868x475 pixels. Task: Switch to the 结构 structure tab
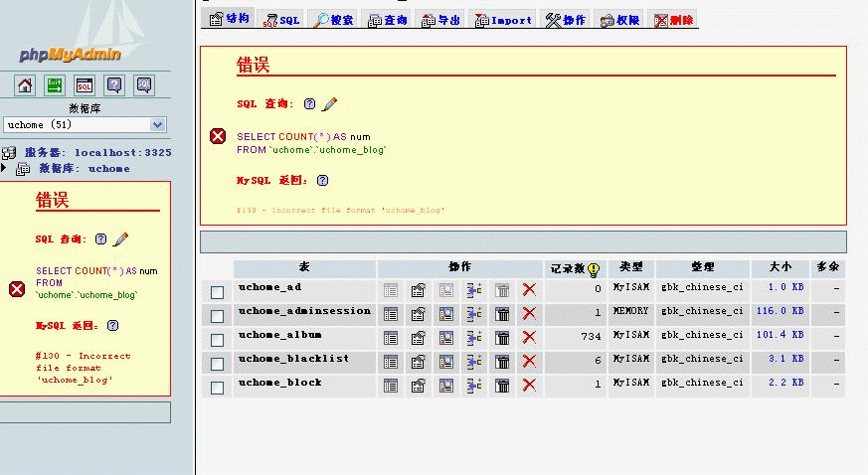(229, 19)
